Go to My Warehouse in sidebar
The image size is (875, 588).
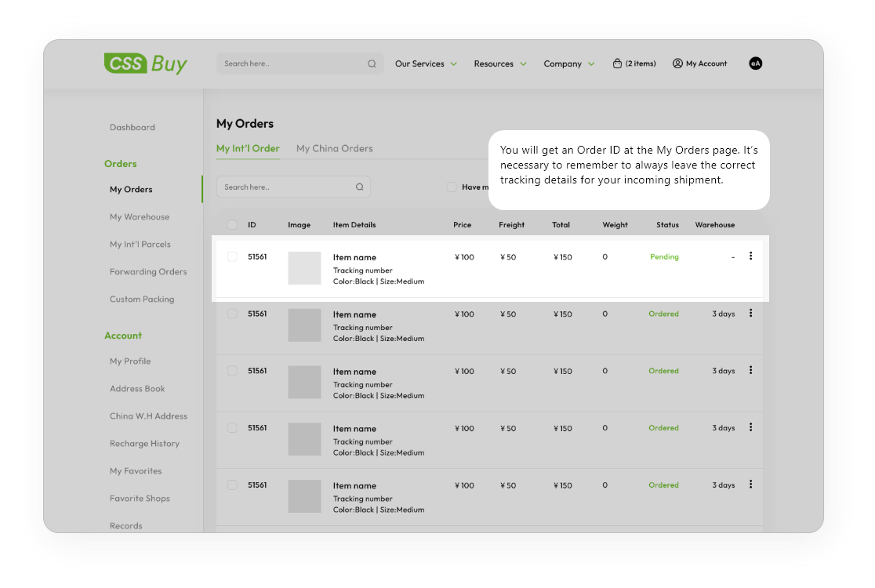tap(140, 217)
